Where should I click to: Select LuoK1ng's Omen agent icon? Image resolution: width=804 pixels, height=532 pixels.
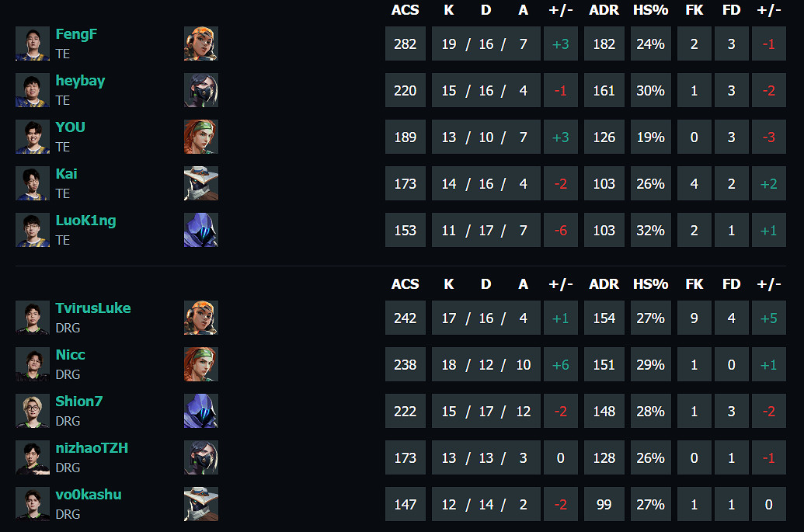point(201,230)
